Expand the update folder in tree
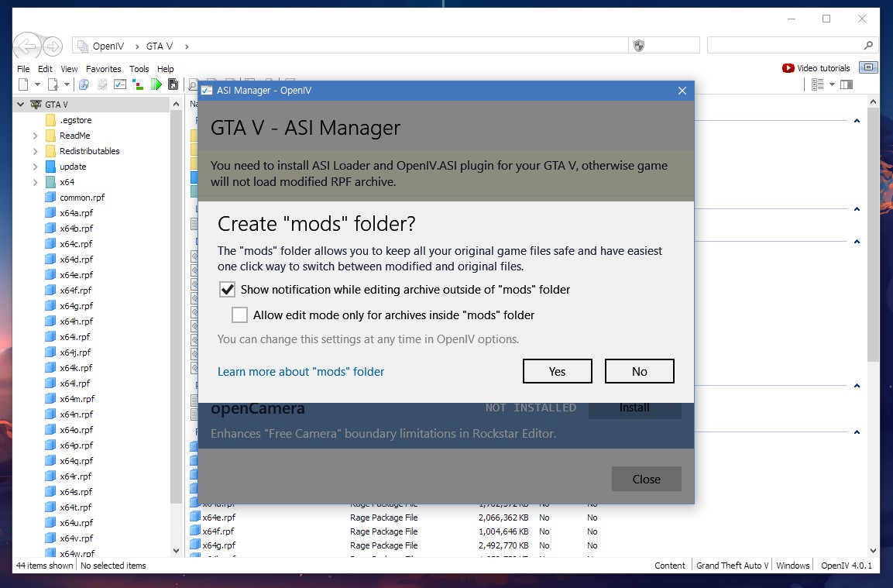This screenshot has height=588, width=893. click(x=36, y=167)
